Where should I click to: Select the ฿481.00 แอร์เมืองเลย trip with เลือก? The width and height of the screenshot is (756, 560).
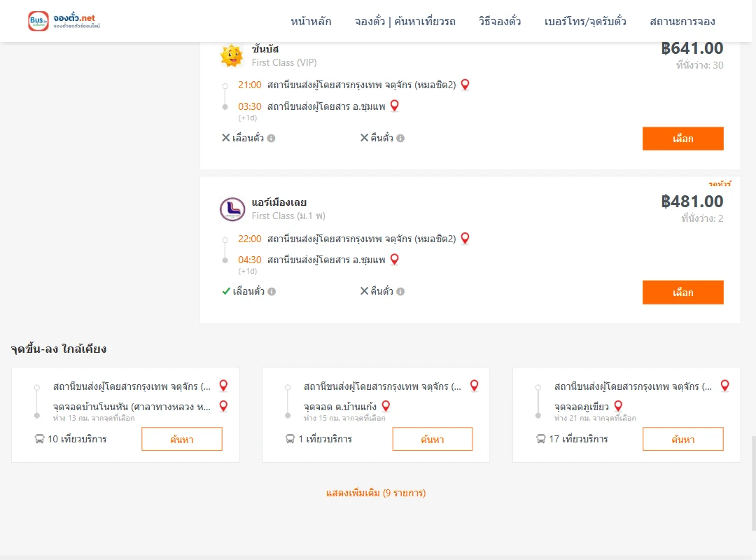(682, 293)
